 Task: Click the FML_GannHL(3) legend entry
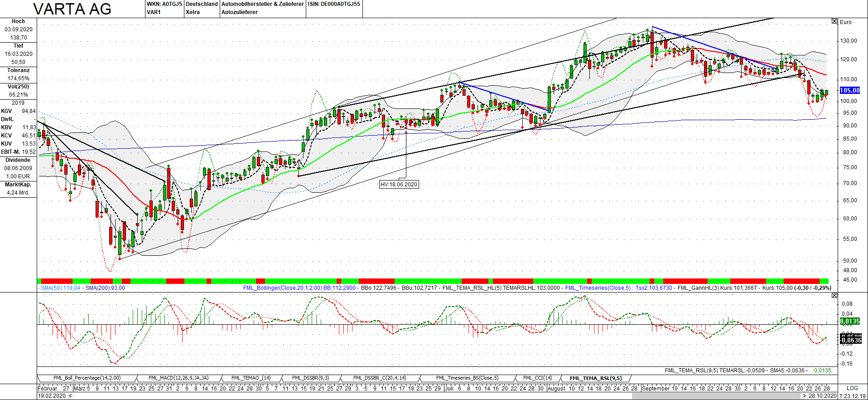coord(699,288)
